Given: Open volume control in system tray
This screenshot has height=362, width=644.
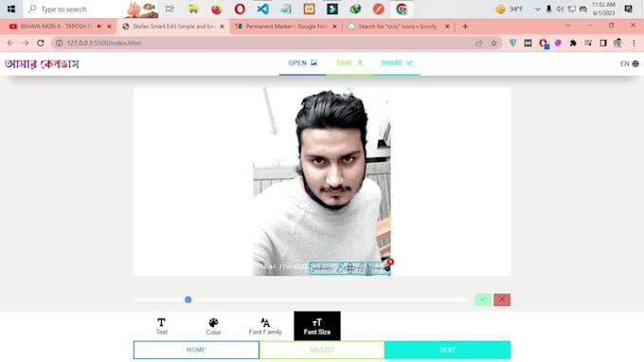Looking at the screenshot, I should (x=560, y=9).
